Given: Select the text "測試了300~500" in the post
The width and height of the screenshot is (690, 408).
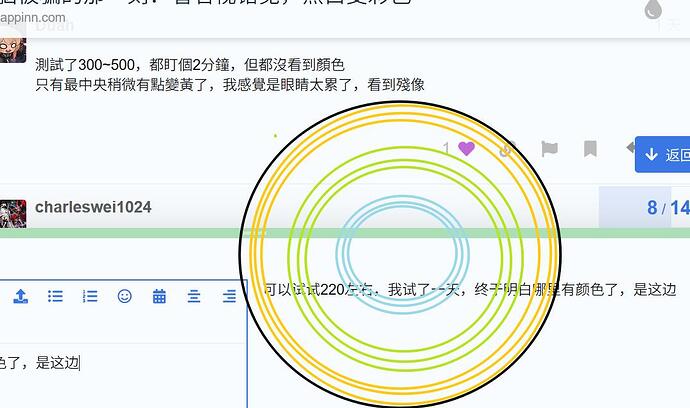Looking at the screenshot, I should [x=85, y=65].
